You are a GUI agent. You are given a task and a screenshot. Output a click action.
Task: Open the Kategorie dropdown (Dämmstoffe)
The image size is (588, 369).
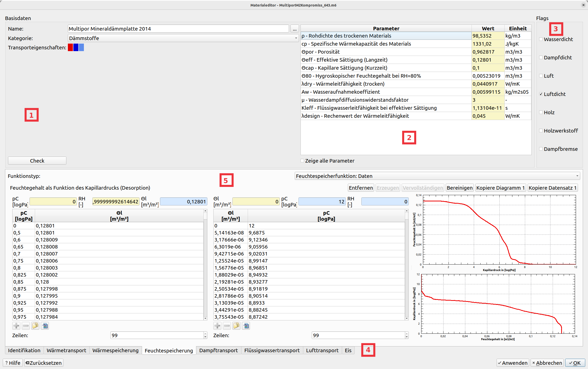pyautogui.click(x=183, y=38)
